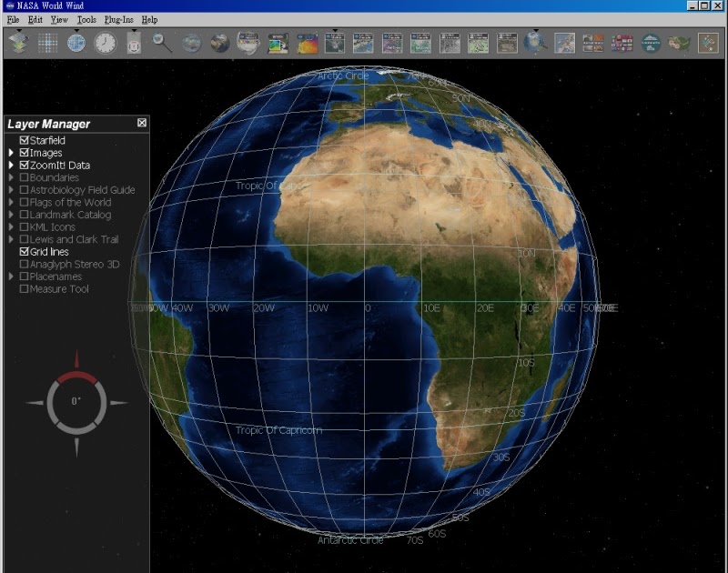Screen dimensions: 728x573
Task: Check the Flags of the World checkbox
Action: coord(25,202)
